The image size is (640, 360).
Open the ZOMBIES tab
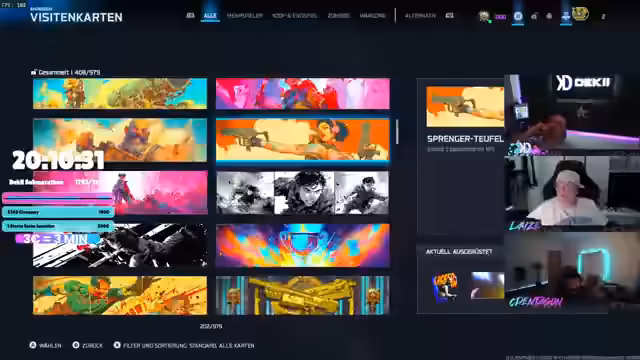pos(339,16)
